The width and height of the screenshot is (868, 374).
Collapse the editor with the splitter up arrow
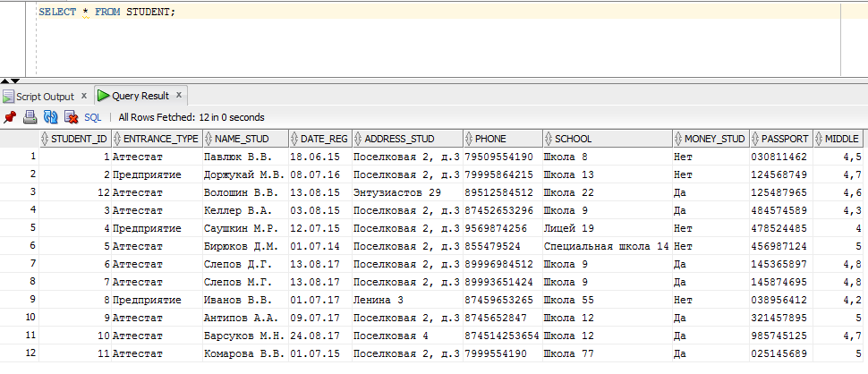pos(5,81)
